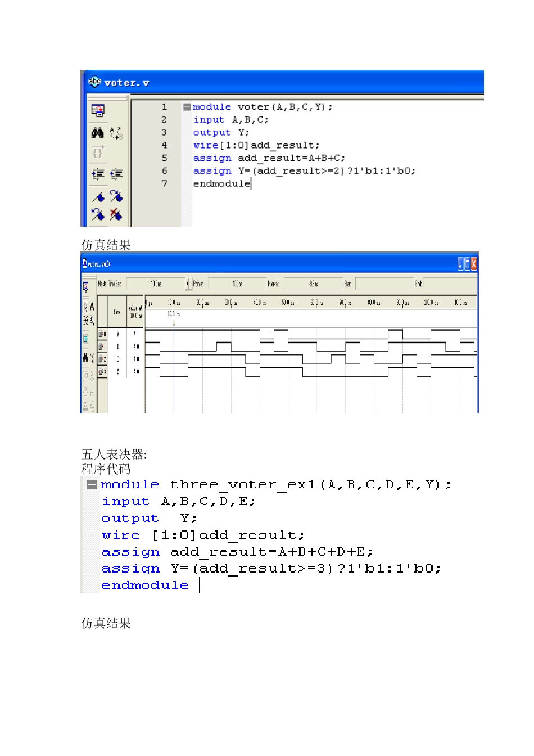534x756 pixels.
Task: Toggle a bookmark with the blue flag icon
Action: click(x=98, y=196)
